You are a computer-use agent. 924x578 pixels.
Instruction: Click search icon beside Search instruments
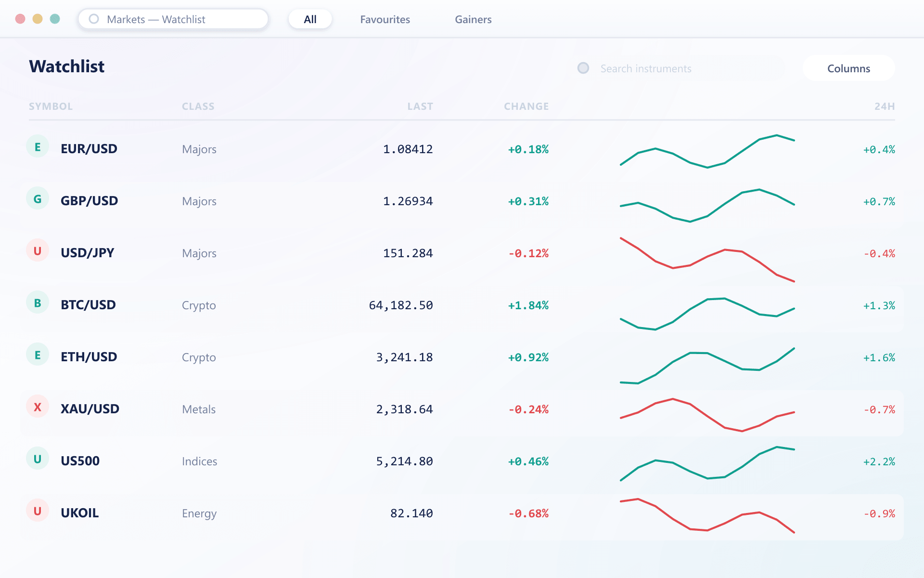[x=583, y=68]
